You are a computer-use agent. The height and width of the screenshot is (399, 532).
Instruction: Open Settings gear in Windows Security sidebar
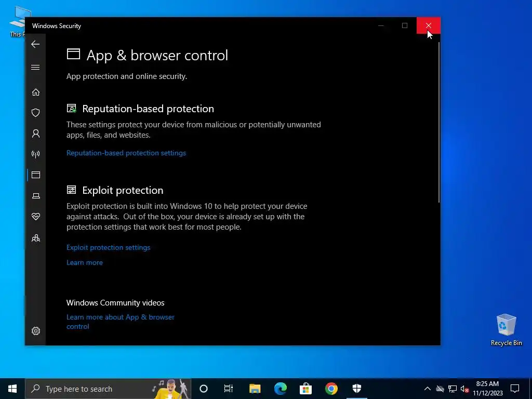click(x=36, y=331)
